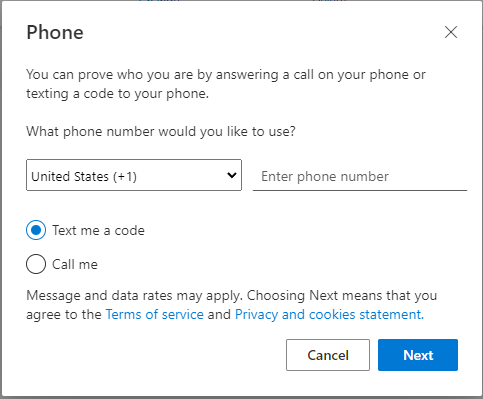Viewport: 483px width, 399px height.
Task: Open the Terms of service link
Action: click(x=155, y=314)
